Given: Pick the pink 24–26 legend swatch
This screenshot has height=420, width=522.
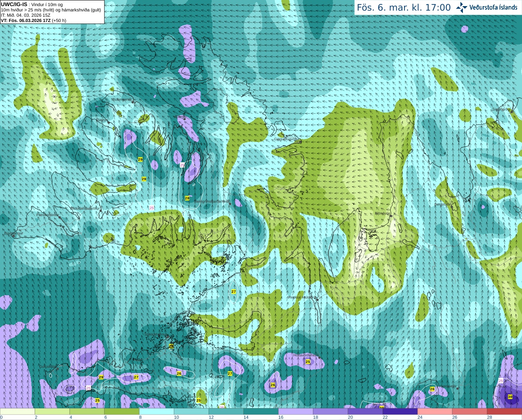Looking at the screenshot, I should click(x=435, y=411).
